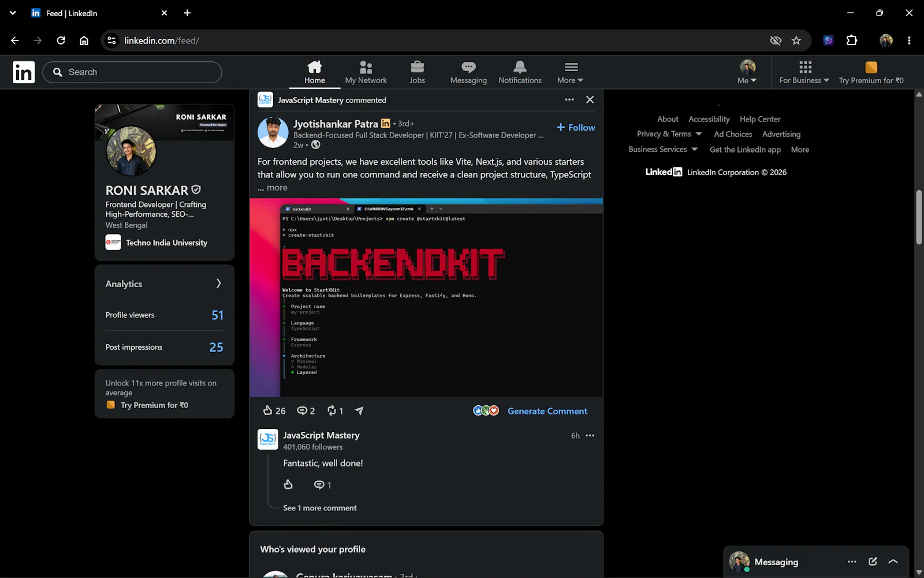The image size is (924, 578).
Task: Open Help Center footer link
Action: (x=760, y=119)
